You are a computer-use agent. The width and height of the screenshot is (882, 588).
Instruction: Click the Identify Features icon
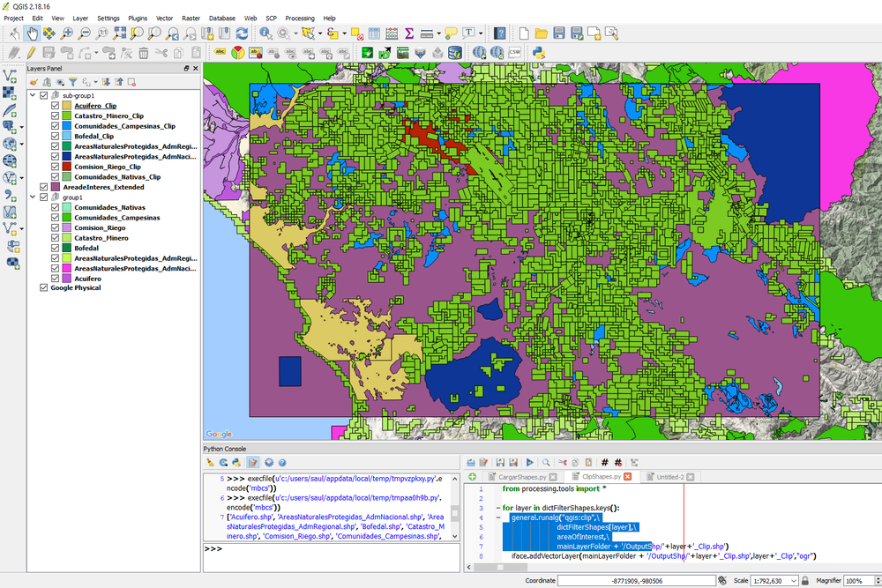[x=266, y=33]
